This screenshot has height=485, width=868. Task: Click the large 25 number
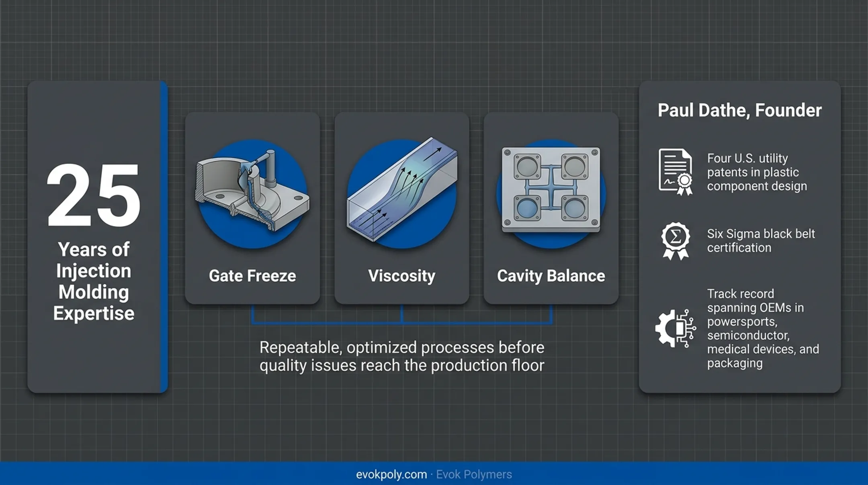point(94,195)
